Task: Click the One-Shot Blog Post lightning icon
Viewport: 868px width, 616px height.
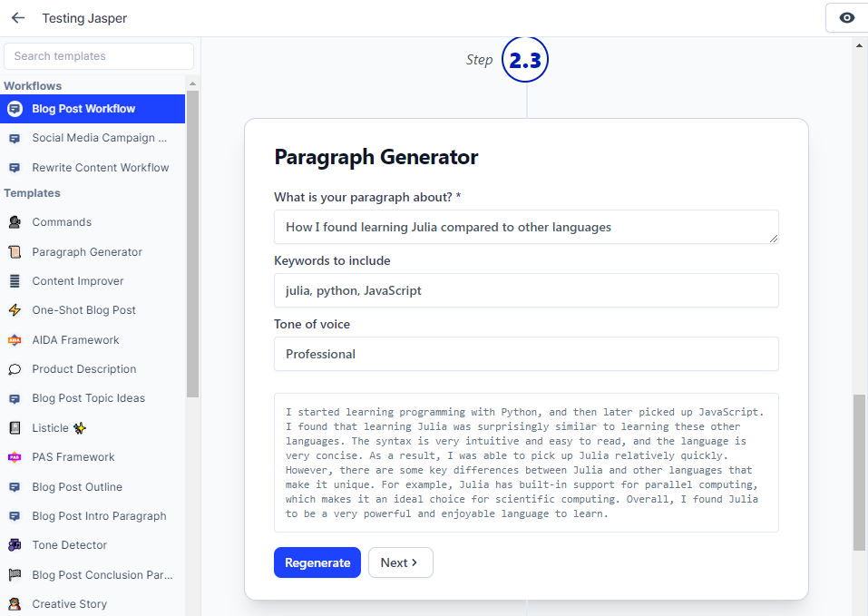Action: point(15,310)
